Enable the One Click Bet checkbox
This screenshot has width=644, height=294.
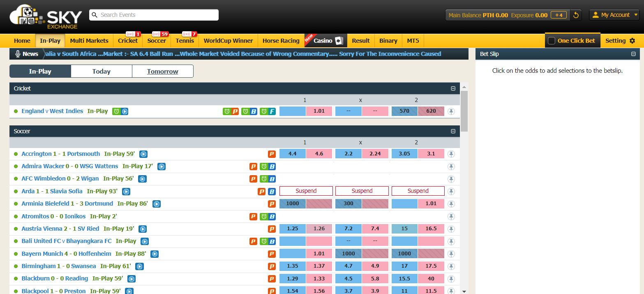[552, 41]
